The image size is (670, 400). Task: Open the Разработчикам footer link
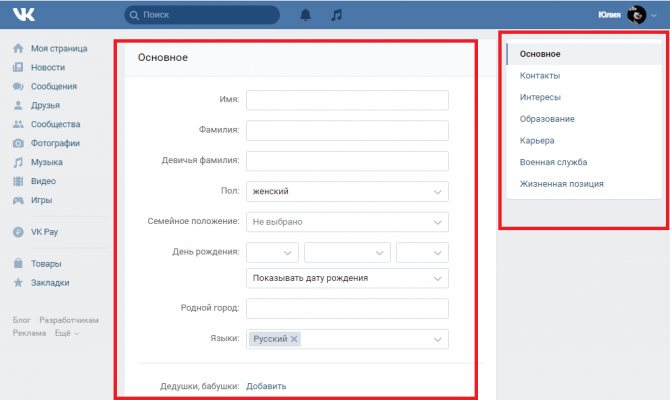69,320
